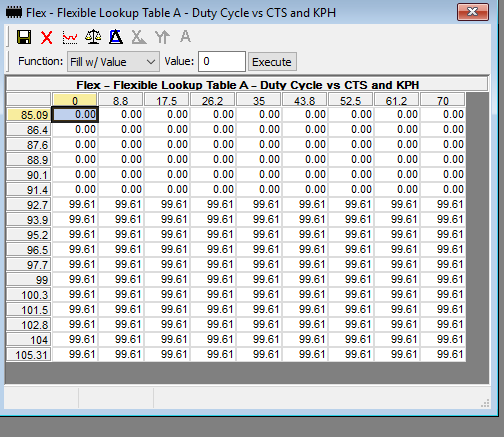Click the blue triangle A icon
The height and width of the screenshot is (437, 504).
(x=116, y=37)
